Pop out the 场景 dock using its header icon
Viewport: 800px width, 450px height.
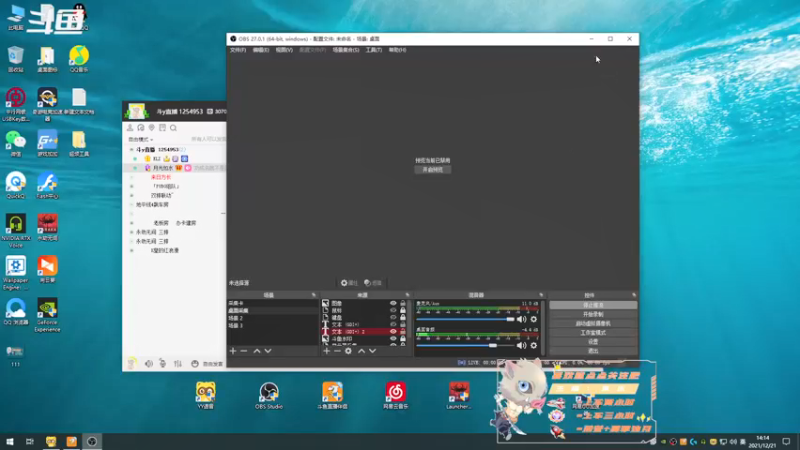pos(314,295)
